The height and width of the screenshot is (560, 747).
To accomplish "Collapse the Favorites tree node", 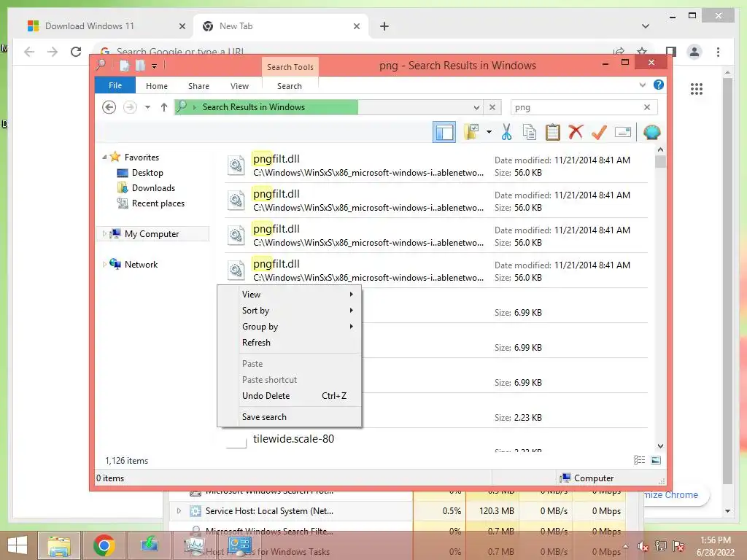I will click(x=104, y=157).
